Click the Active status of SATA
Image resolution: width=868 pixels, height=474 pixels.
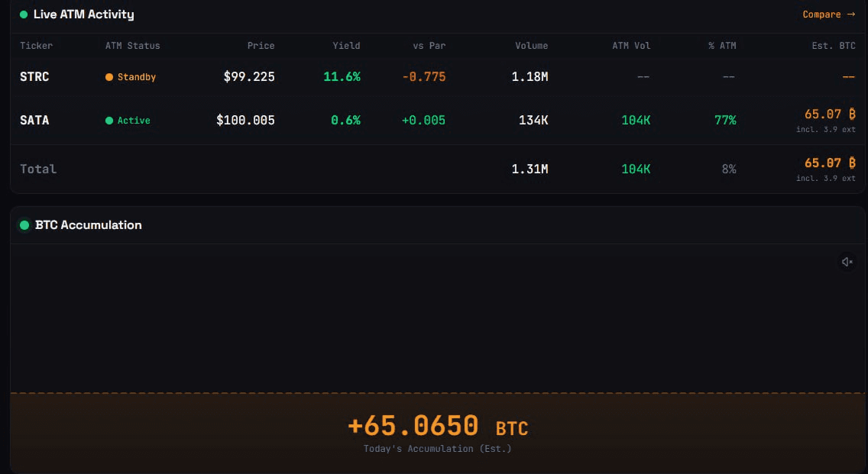(x=128, y=120)
